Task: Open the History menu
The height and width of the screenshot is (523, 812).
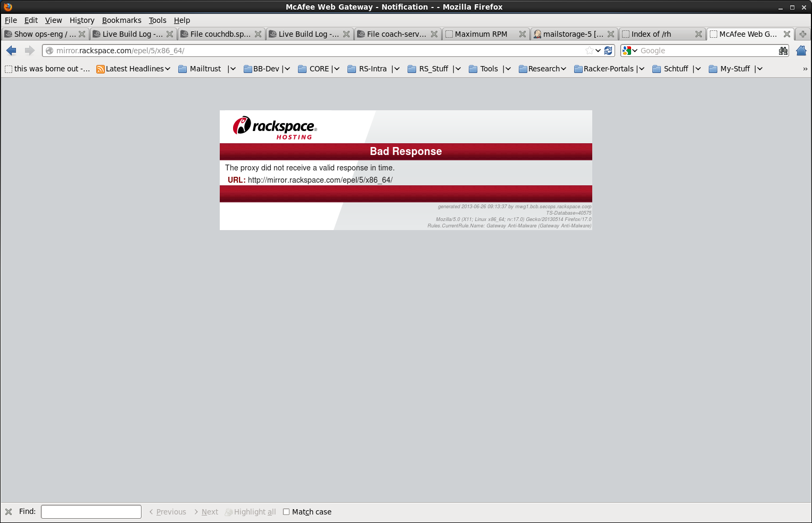Action: [82, 20]
